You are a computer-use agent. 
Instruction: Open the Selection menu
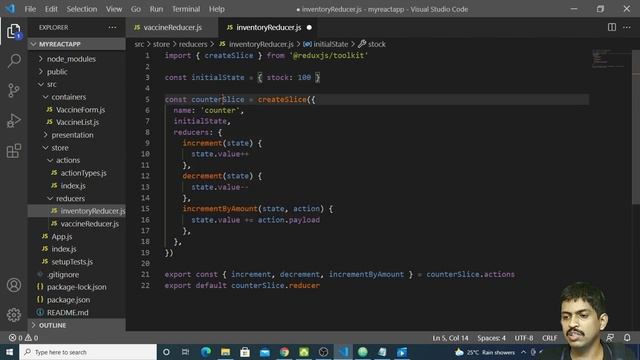point(82,9)
